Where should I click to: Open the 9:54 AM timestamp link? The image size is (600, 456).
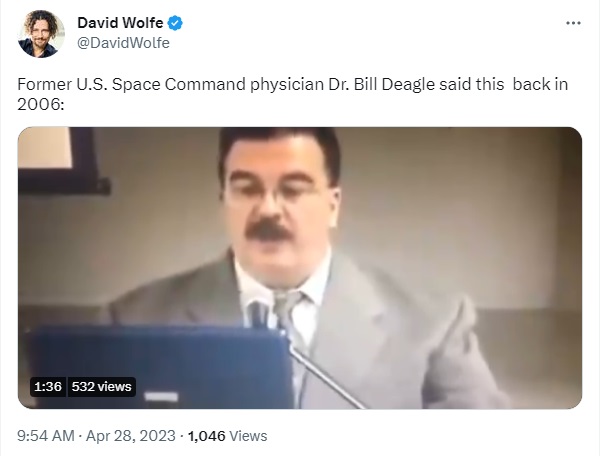pos(46,436)
